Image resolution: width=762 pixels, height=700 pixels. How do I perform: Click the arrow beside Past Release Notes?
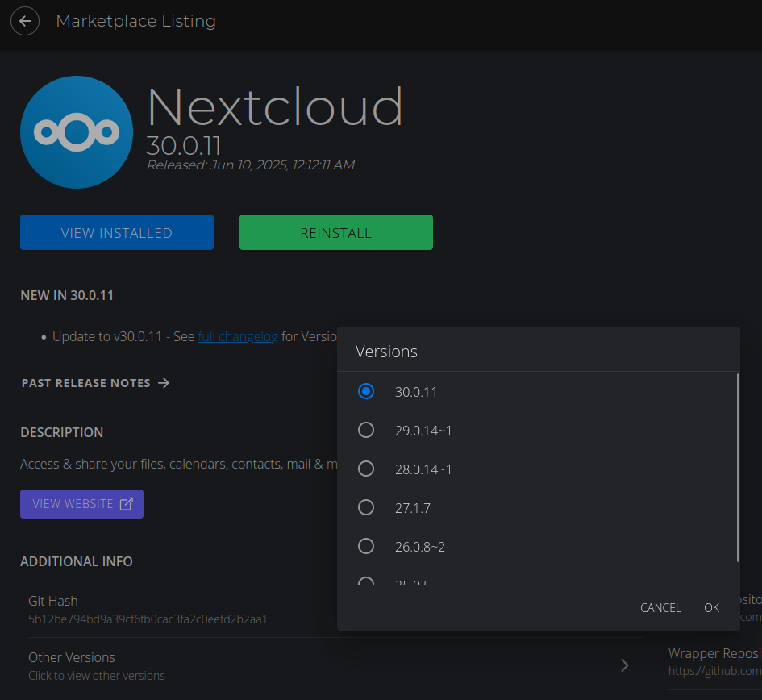click(164, 383)
